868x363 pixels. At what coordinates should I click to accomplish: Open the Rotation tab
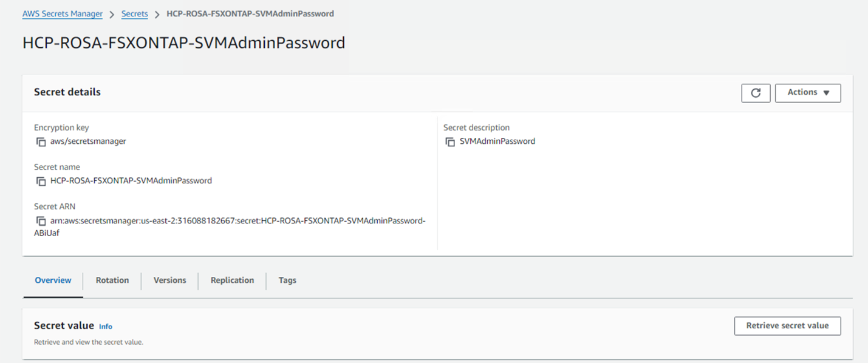(x=112, y=280)
